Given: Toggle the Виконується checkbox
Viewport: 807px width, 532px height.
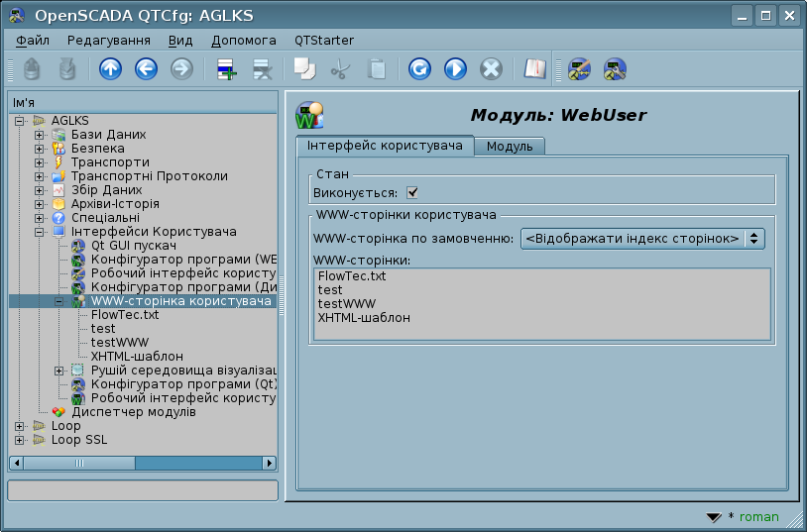Looking at the screenshot, I should (x=411, y=193).
